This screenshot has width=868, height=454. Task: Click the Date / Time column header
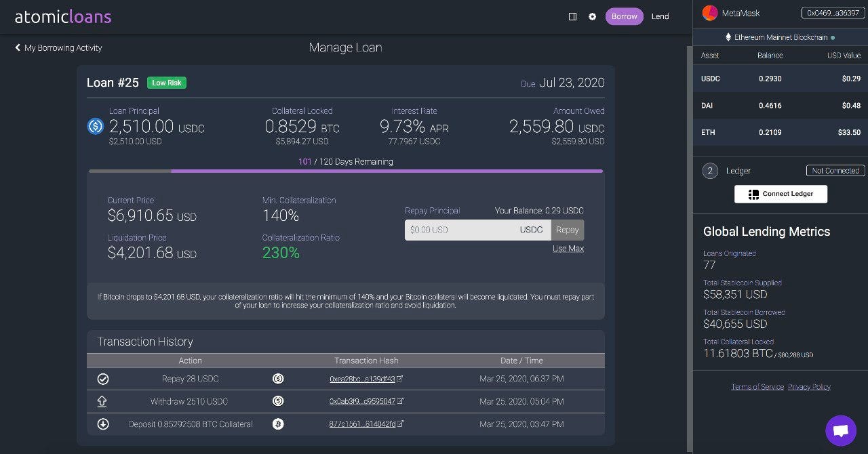tap(521, 360)
